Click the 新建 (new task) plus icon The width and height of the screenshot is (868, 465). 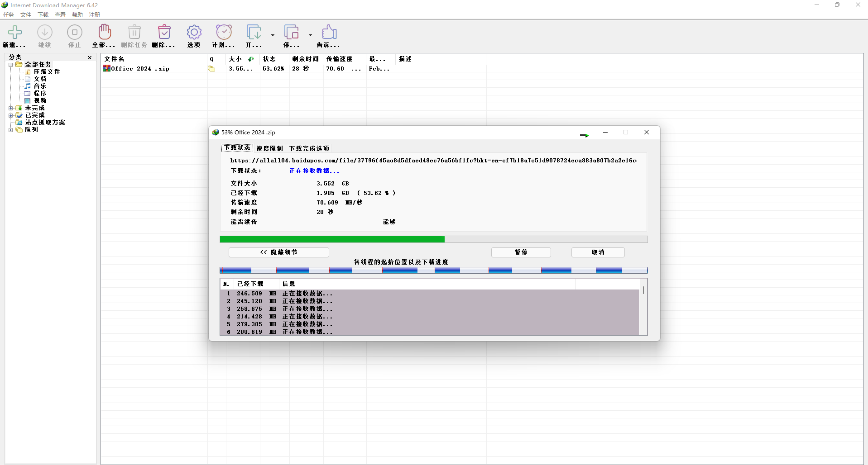[x=14, y=32]
